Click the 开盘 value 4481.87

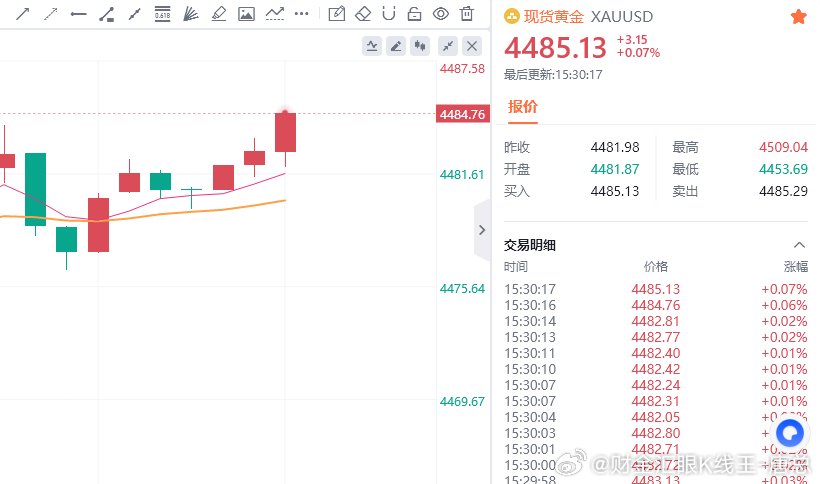click(x=615, y=169)
